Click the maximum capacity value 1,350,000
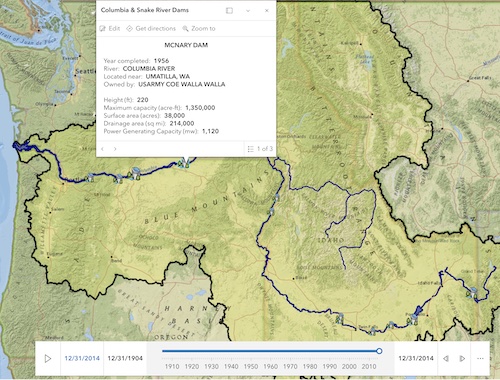This screenshot has height=380, width=500. (x=200, y=108)
